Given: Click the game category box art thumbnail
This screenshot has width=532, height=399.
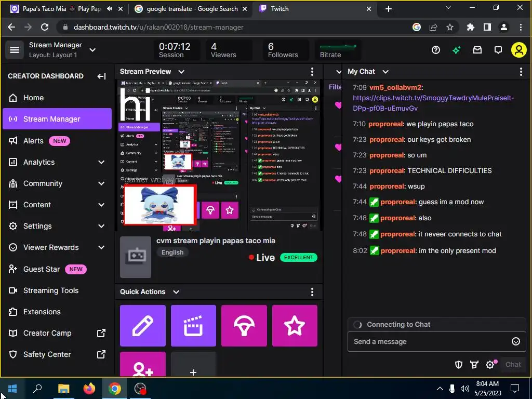Looking at the screenshot, I should [x=136, y=257].
